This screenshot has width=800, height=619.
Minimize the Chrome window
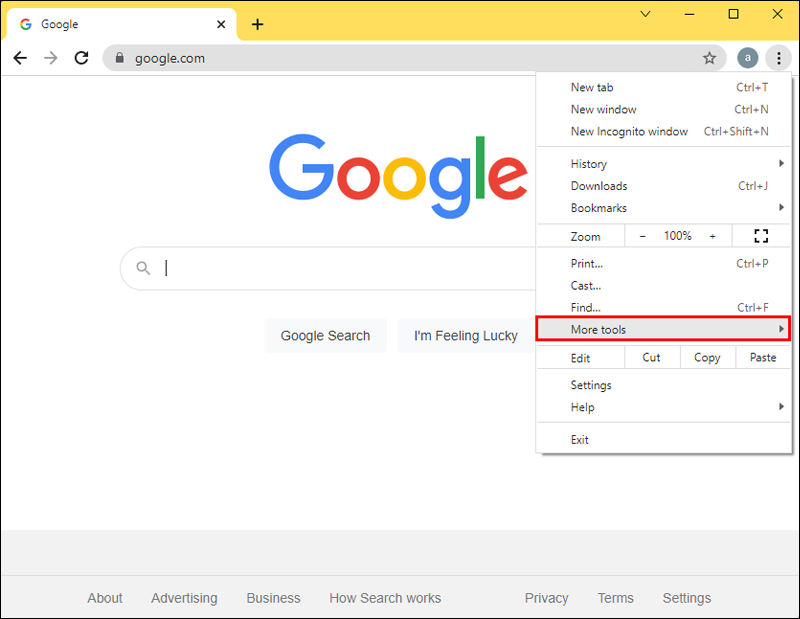pyautogui.click(x=689, y=14)
